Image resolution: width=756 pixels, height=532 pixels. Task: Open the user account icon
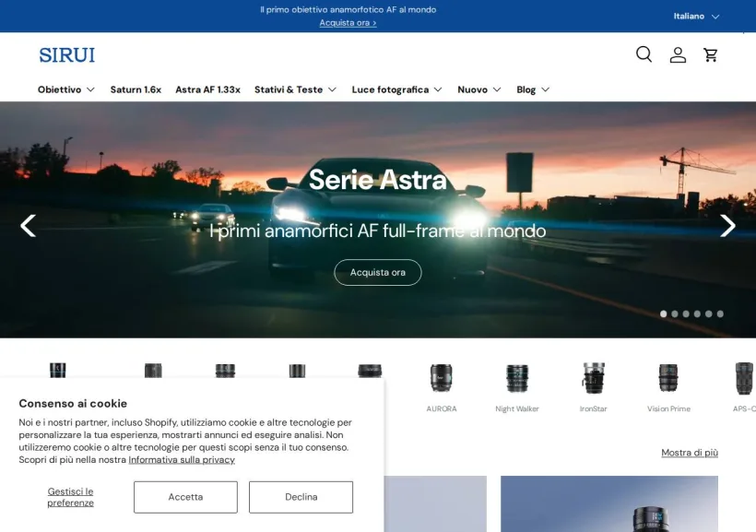(678, 55)
